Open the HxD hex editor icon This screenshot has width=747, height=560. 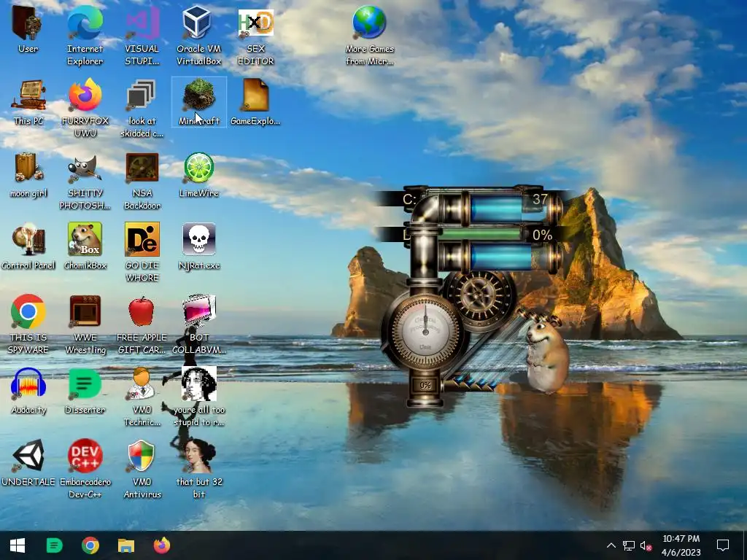(256, 23)
